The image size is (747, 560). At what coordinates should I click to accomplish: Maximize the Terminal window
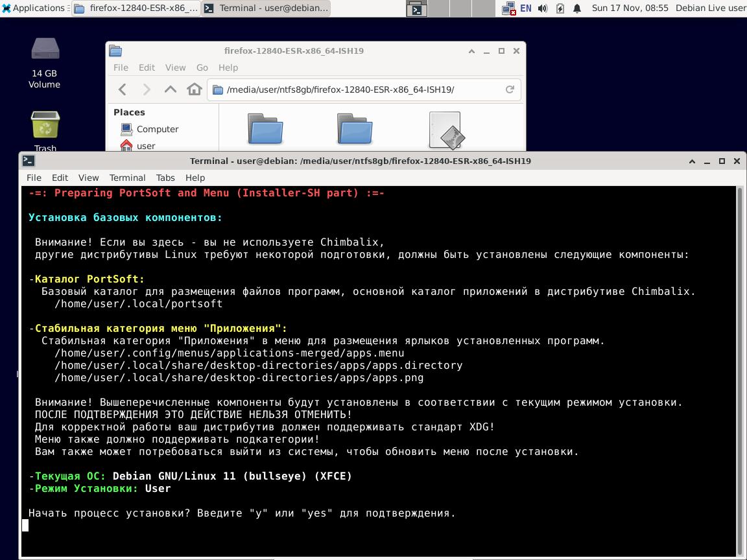pos(722,161)
